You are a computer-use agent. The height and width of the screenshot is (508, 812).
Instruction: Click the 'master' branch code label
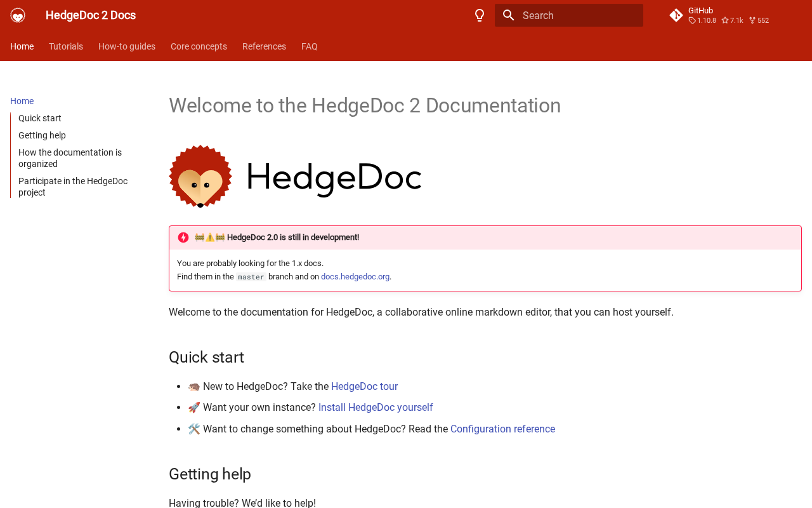pos(251,277)
